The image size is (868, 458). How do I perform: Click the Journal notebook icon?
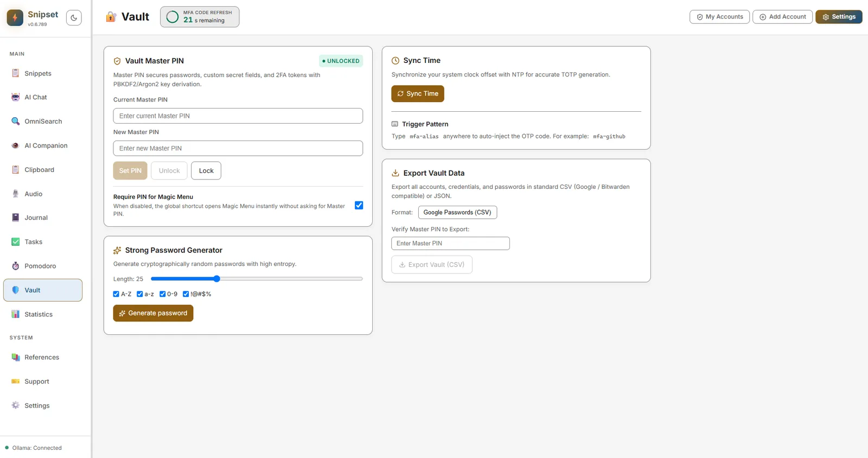pos(16,218)
